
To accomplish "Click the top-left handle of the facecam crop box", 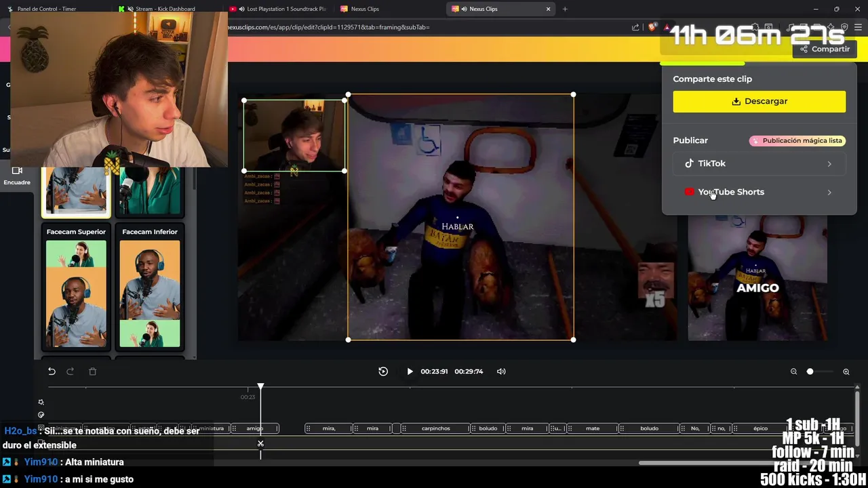I will pos(244,101).
